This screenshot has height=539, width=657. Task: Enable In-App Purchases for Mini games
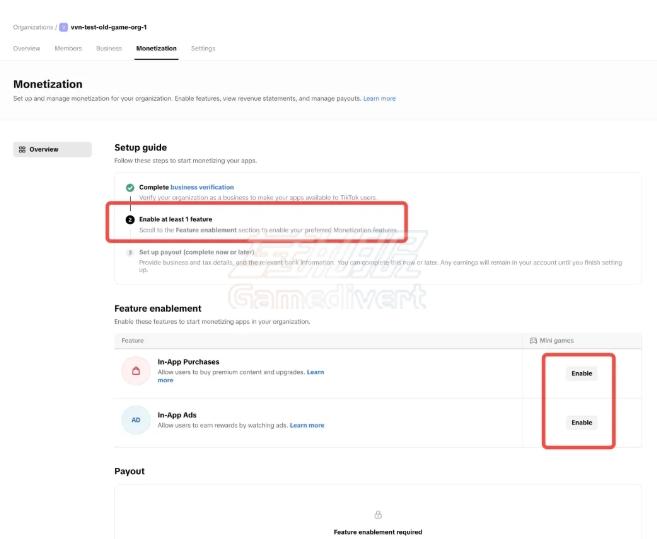(x=582, y=373)
